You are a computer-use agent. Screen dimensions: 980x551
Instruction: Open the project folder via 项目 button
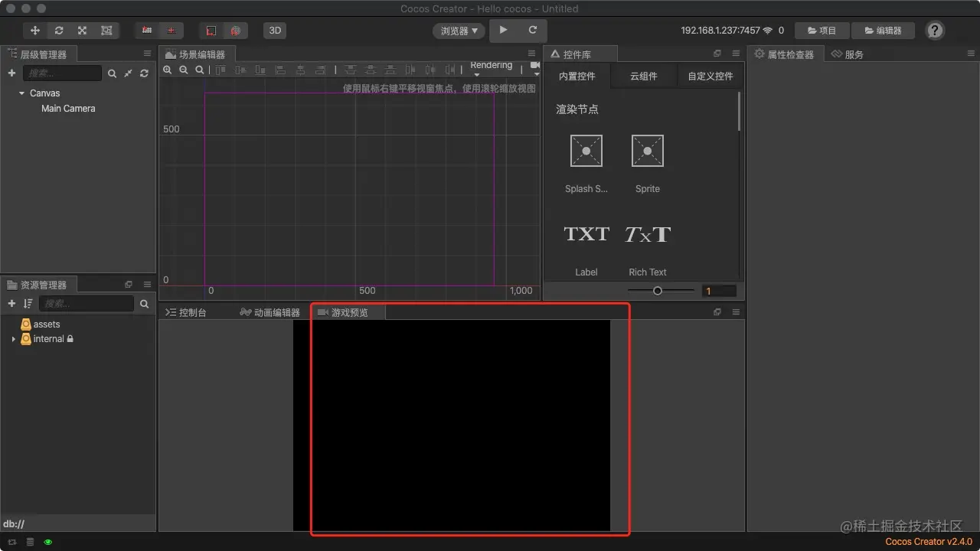point(822,31)
